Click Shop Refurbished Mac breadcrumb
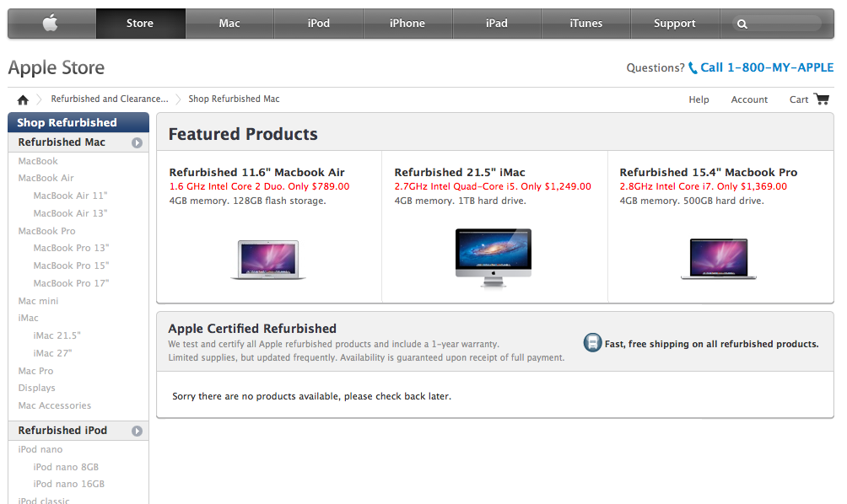The image size is (847, 504). [234, 99]
